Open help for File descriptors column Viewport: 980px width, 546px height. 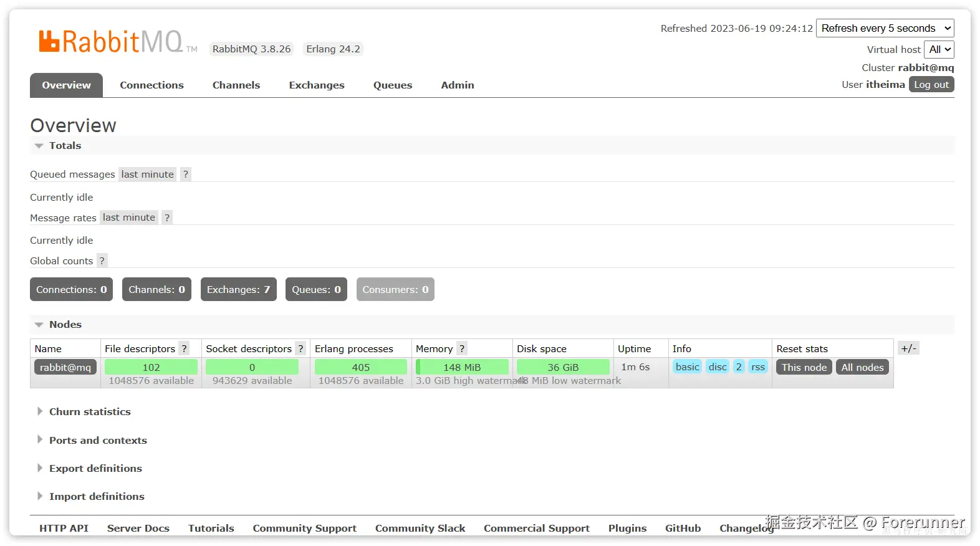tap(184, 349)
